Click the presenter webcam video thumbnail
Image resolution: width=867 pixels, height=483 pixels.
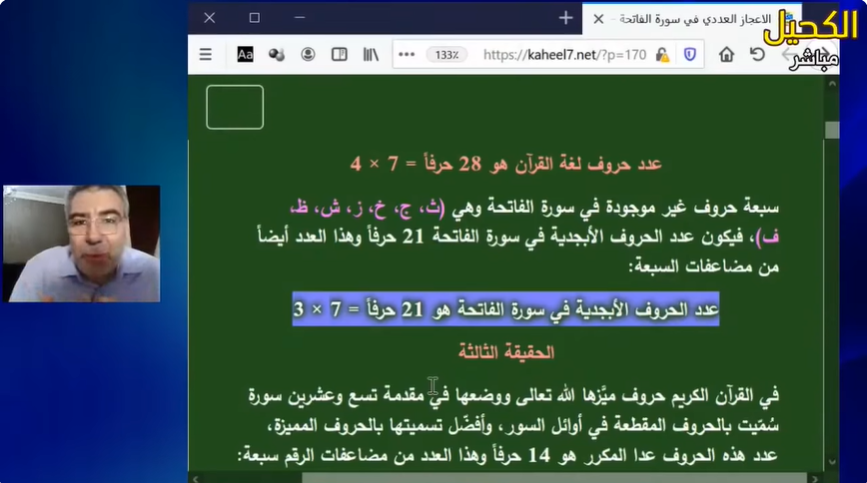tap(82, 244)
